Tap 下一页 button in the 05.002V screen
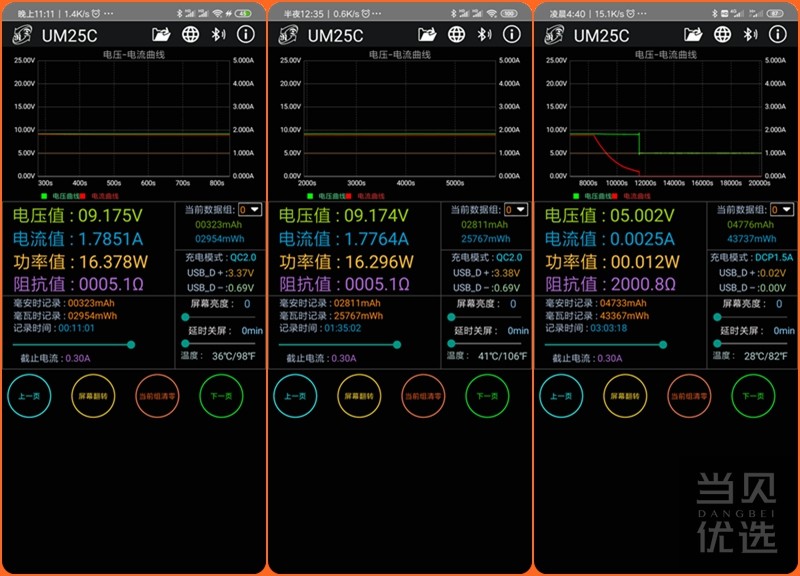This screenshot has width=800, height=576. (x=753, y=396)
